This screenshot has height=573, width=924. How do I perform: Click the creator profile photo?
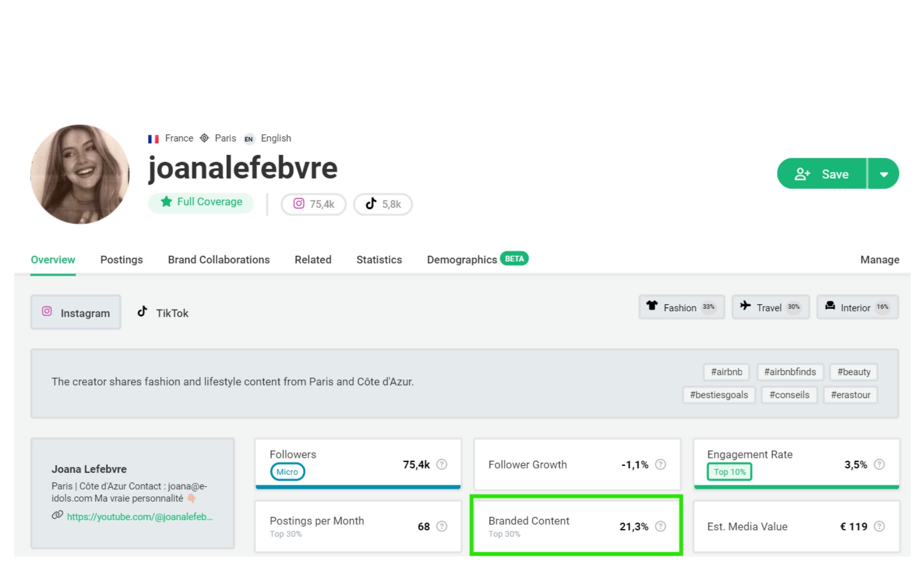(x=80, y=175)
